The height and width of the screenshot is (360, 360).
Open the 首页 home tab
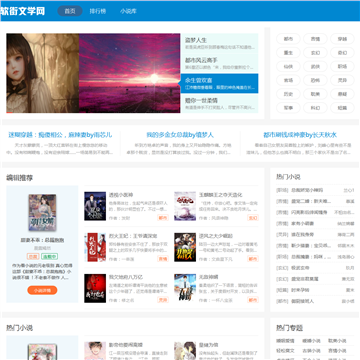point(70,11)
